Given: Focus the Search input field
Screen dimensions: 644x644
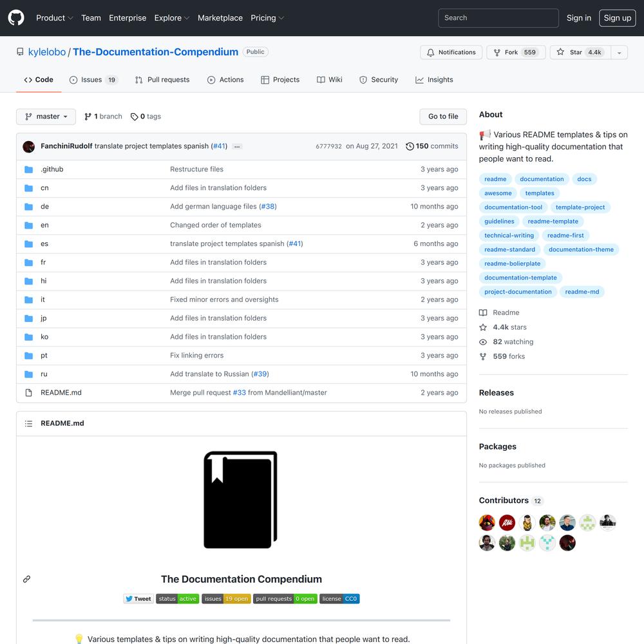Looking at the screenshot, I should 498,17.
